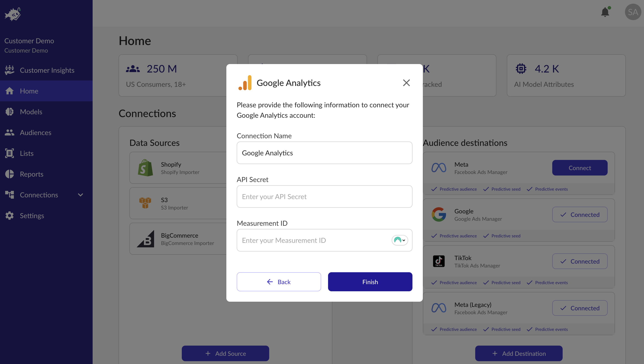
Task: Click the Home house icon
Action: [x=10, y=91]
